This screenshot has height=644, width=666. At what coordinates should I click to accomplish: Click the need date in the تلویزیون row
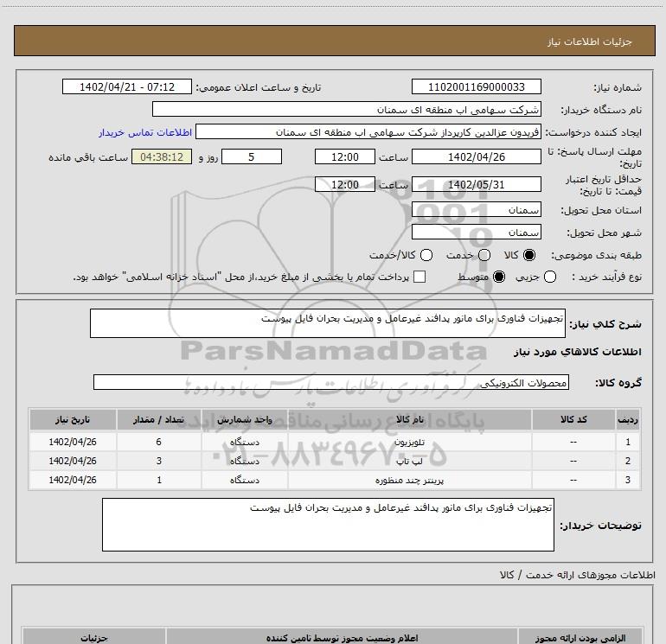click(x=73, y=442)
